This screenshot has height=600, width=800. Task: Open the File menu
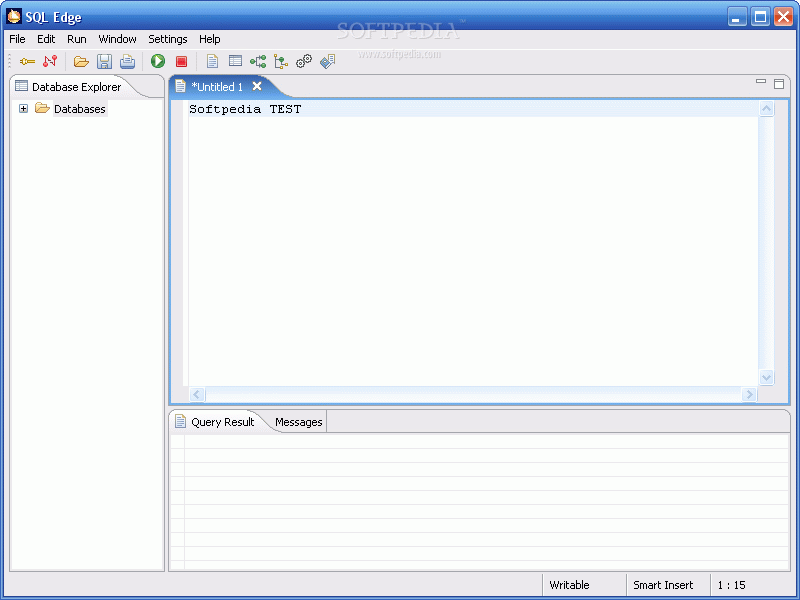(x=17, y=39)
